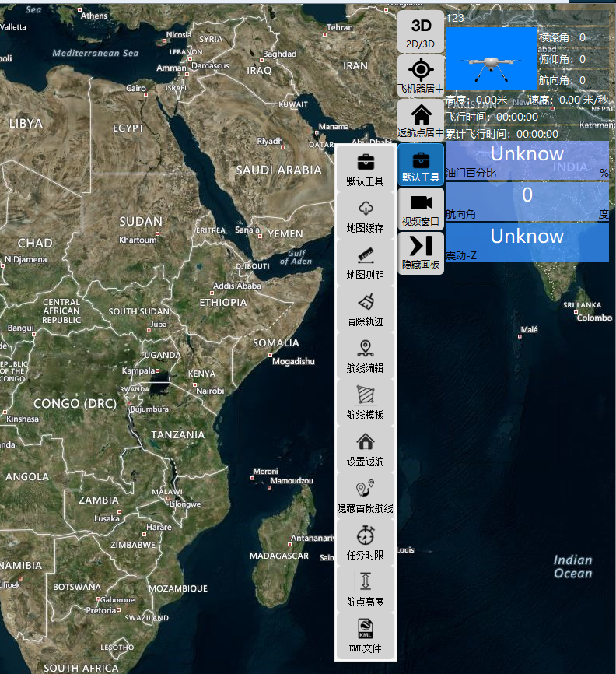Image resolution: width=616 pixels, height=674 pixels.
Task: Click the SAUDI ARABIA country label
Action: (278, 170)
